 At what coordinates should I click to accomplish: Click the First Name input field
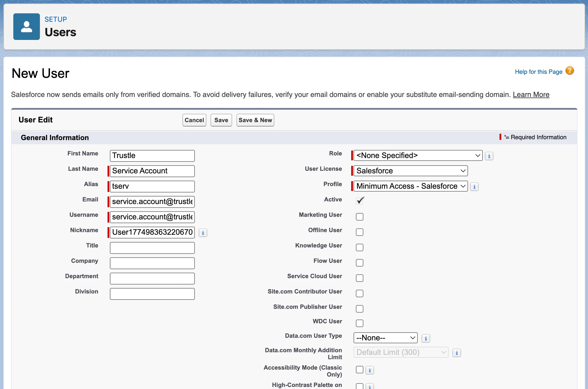(x=152, y=156)
